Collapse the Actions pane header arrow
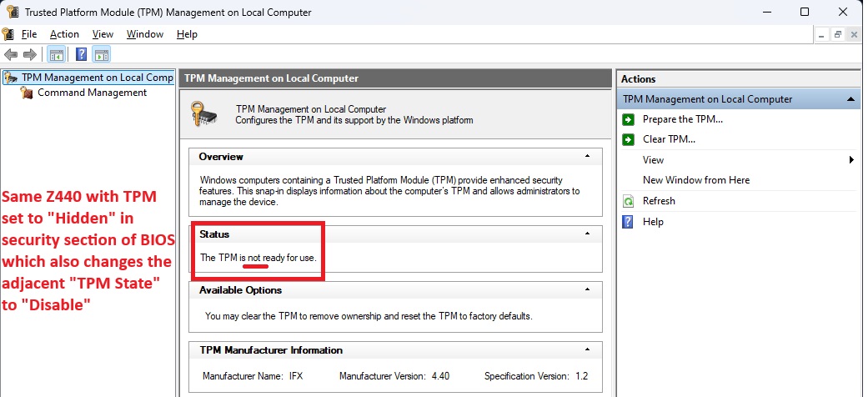 click(x=850, y=99)
